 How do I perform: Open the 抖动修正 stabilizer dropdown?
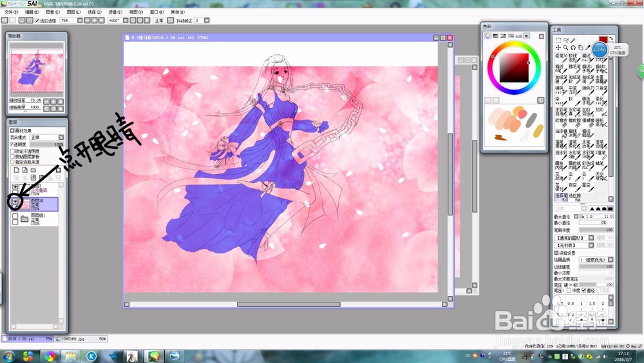pos(207,21)
